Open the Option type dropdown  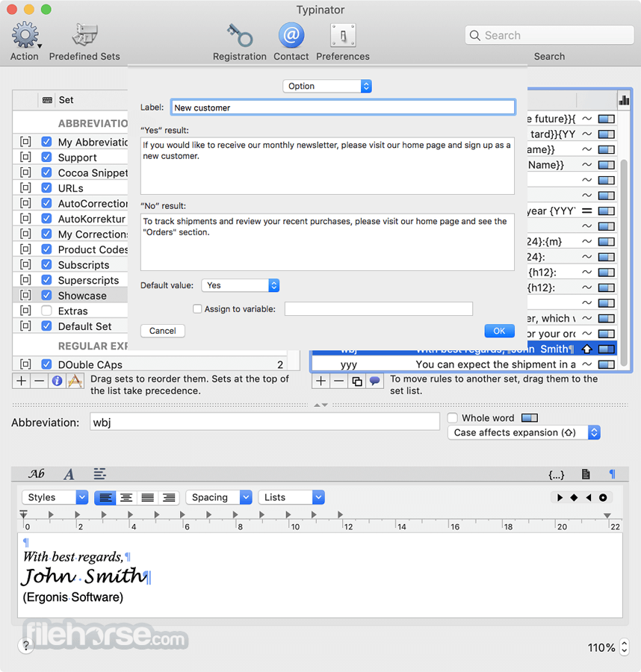click(x=327, y=86)
